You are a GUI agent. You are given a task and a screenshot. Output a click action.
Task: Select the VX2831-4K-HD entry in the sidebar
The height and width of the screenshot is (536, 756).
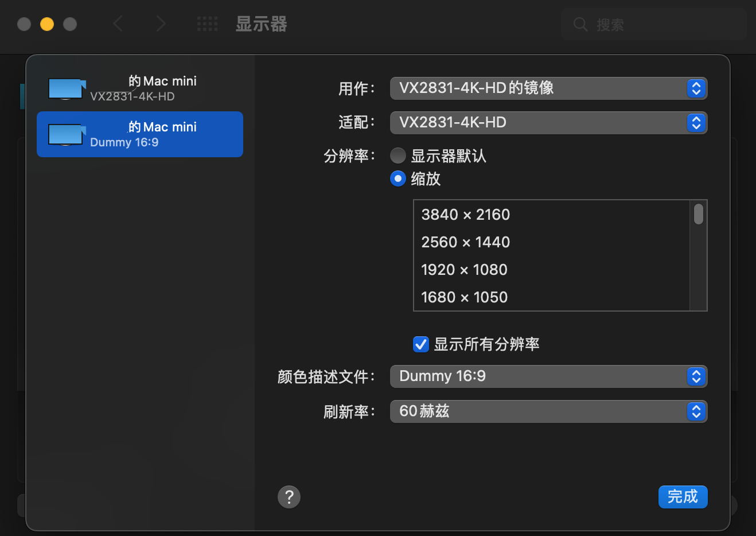click(140, 88)
